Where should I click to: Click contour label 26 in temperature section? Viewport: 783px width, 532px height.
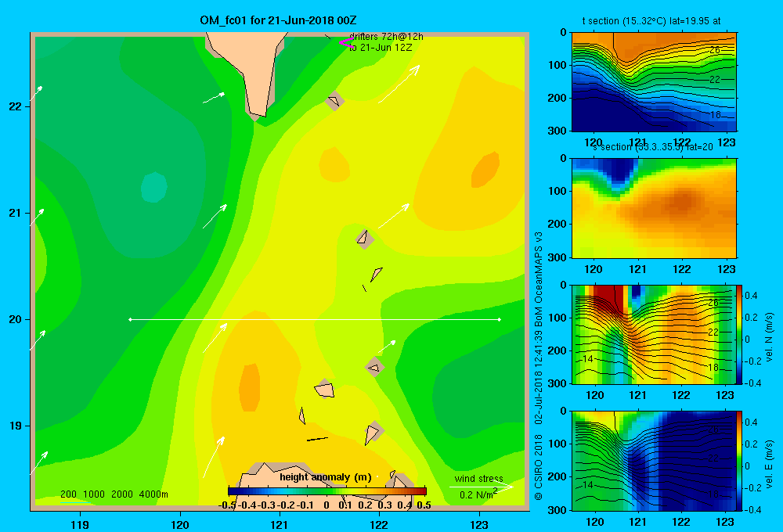point(715,50)
